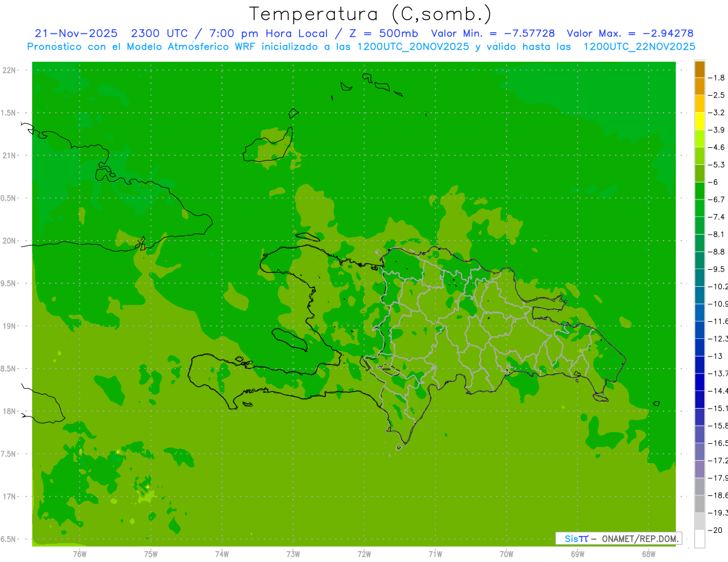Click the '-8.8' color scale value

click(716, 252)
